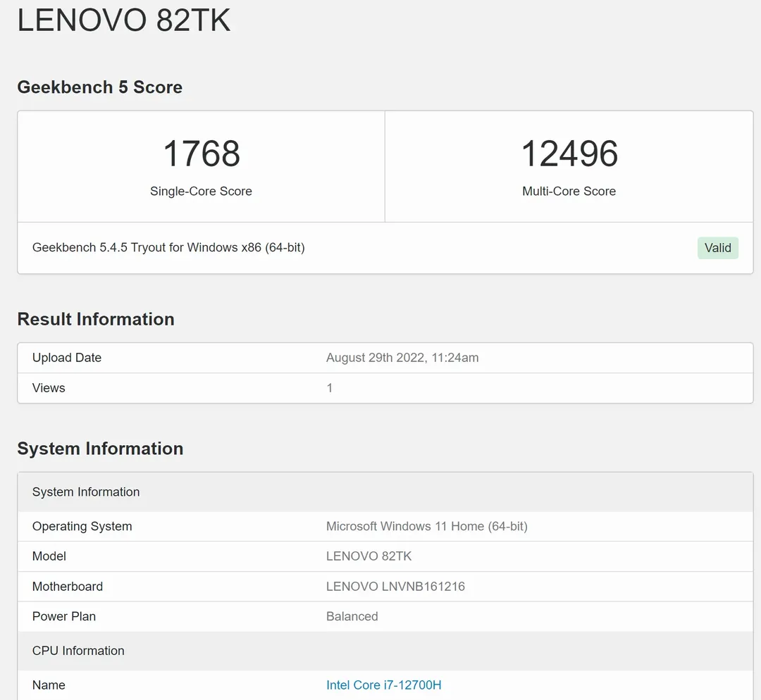This screenshot has width=761, height=700.
Task: Click the 1768 single-core score number
Action: click(201, 154)
